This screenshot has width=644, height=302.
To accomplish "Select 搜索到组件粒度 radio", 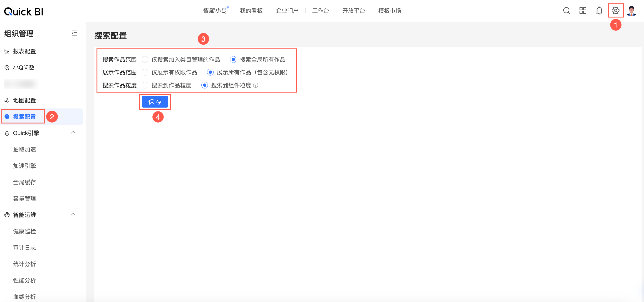I will click(205, 85).
